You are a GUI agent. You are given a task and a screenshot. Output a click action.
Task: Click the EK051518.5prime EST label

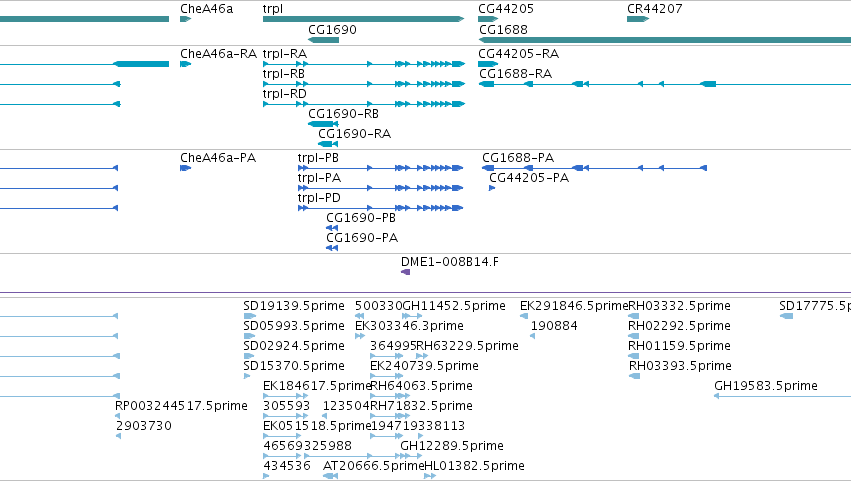[316, 427]
